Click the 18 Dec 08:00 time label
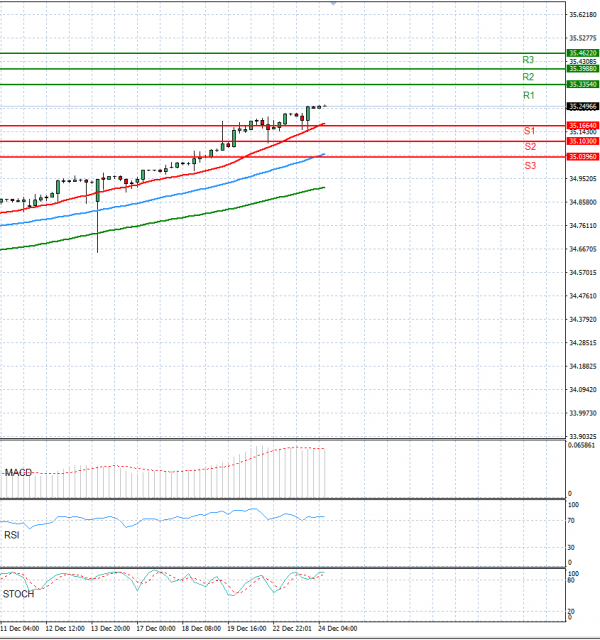Screen dimensions: 600x640 [x=201, y=629]
